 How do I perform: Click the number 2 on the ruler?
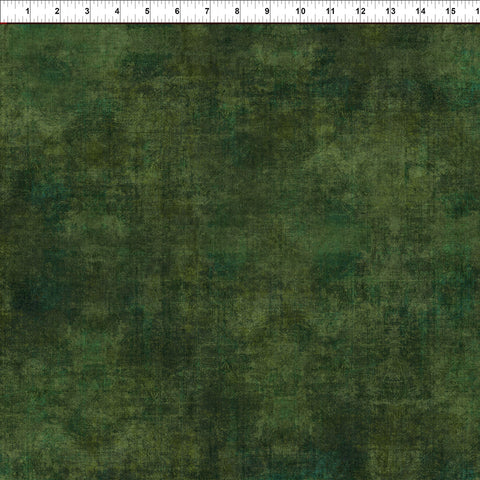pos(57,11)
